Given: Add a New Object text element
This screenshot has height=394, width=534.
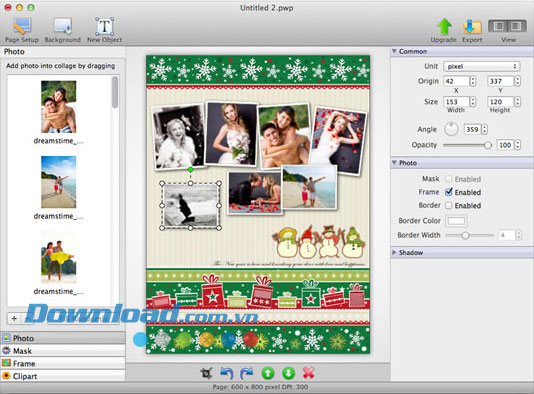Looking at the screenshot, I should [x=104, y=30].
